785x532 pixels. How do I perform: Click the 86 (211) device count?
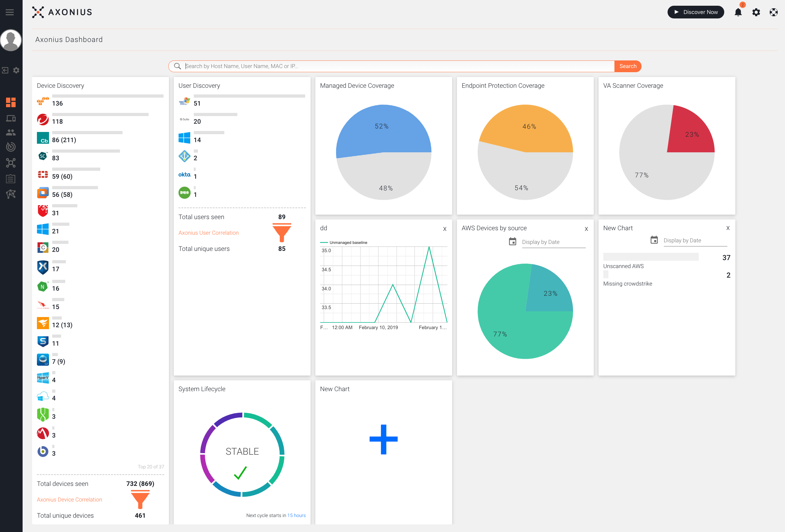[64, 140]
